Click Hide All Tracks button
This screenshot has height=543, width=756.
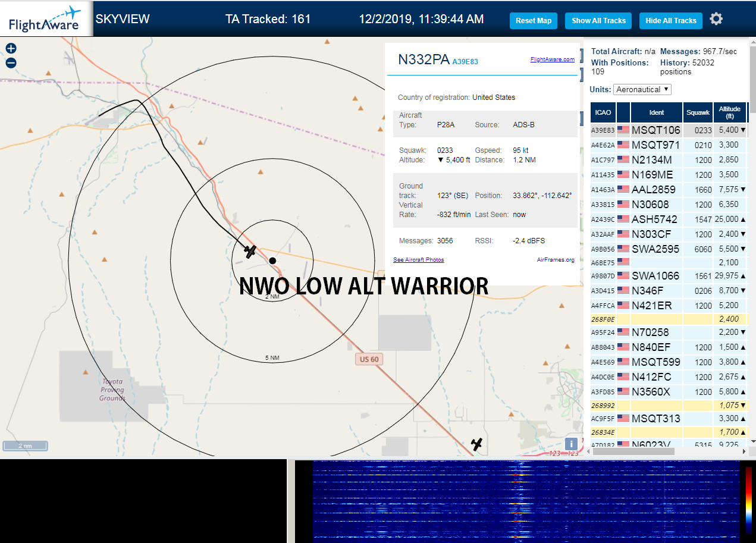coord(671,21)
